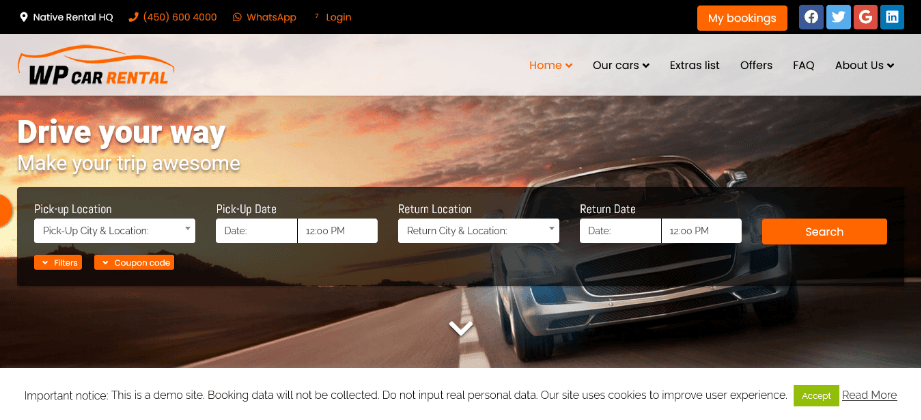Click the Native Rental HQ text
Screen dimensions: 921x420
point(73,17)
